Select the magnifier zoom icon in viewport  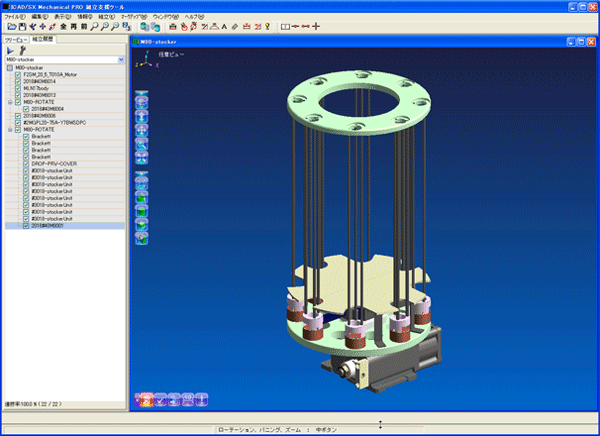142,144
